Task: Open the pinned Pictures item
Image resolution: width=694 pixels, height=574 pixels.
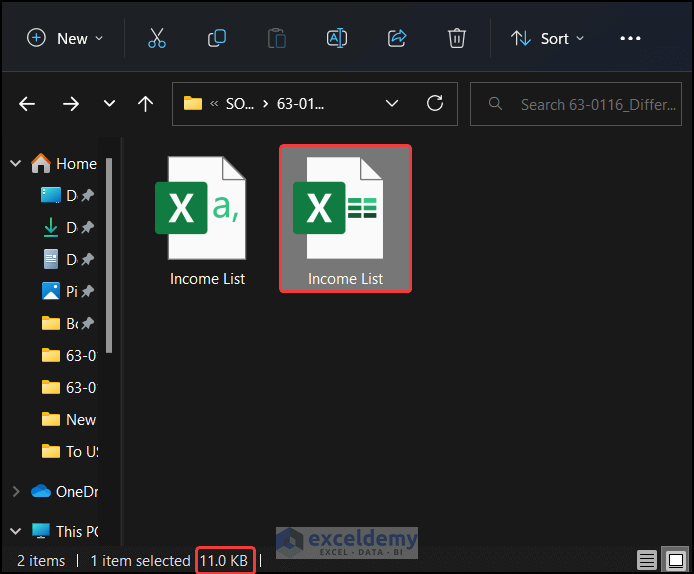Action: pos(66,291)
